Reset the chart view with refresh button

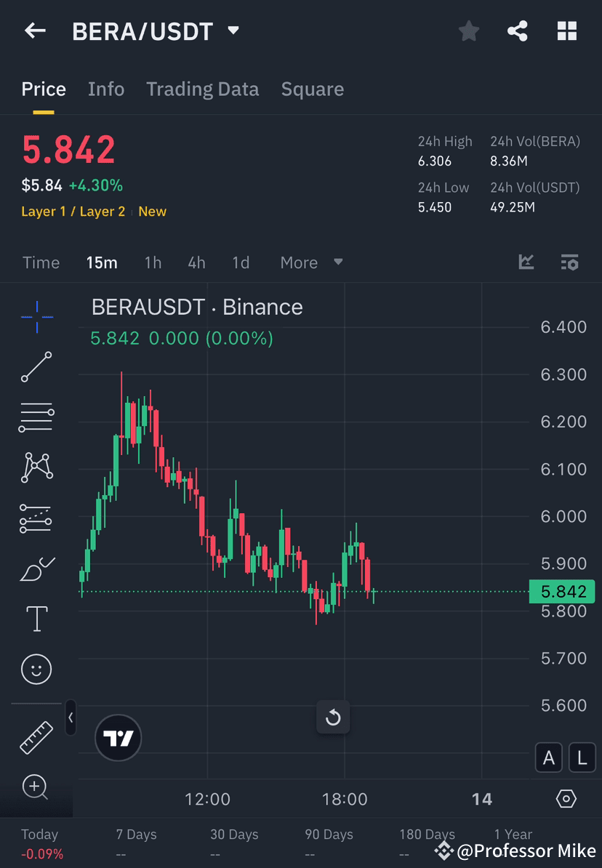[333, 717]
